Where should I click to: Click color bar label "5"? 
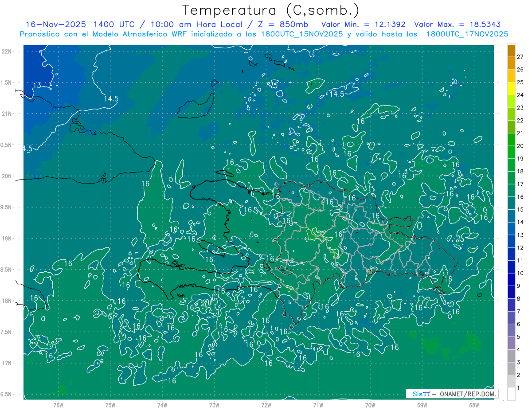(518, 337)
